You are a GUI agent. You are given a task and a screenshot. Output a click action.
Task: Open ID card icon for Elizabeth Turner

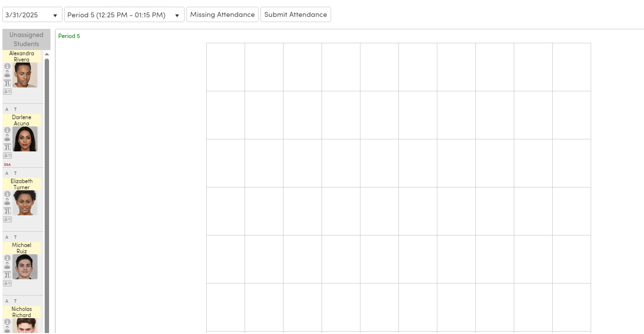7,219
